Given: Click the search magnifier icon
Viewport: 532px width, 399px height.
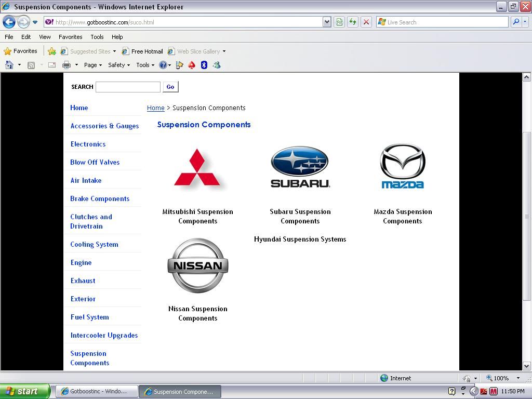Looking at the screenshot, I should pyautogui.click(x=516, y=22).
